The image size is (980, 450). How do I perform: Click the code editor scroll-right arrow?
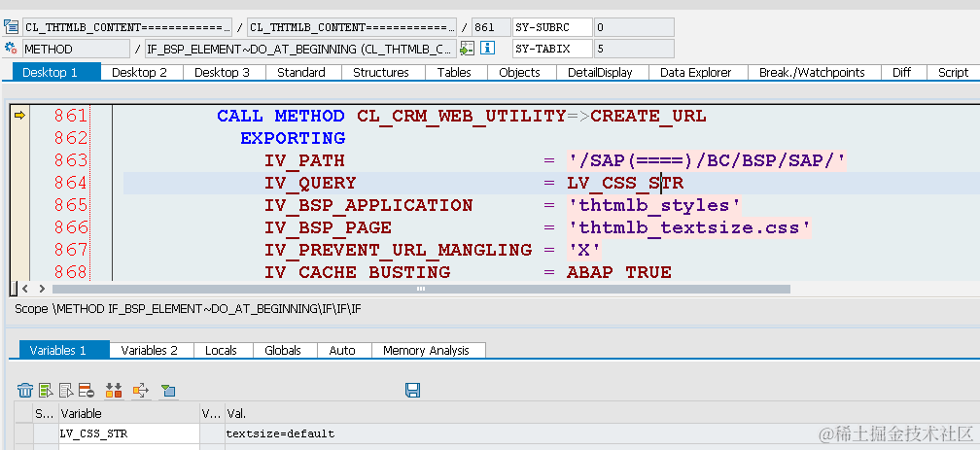42,289
